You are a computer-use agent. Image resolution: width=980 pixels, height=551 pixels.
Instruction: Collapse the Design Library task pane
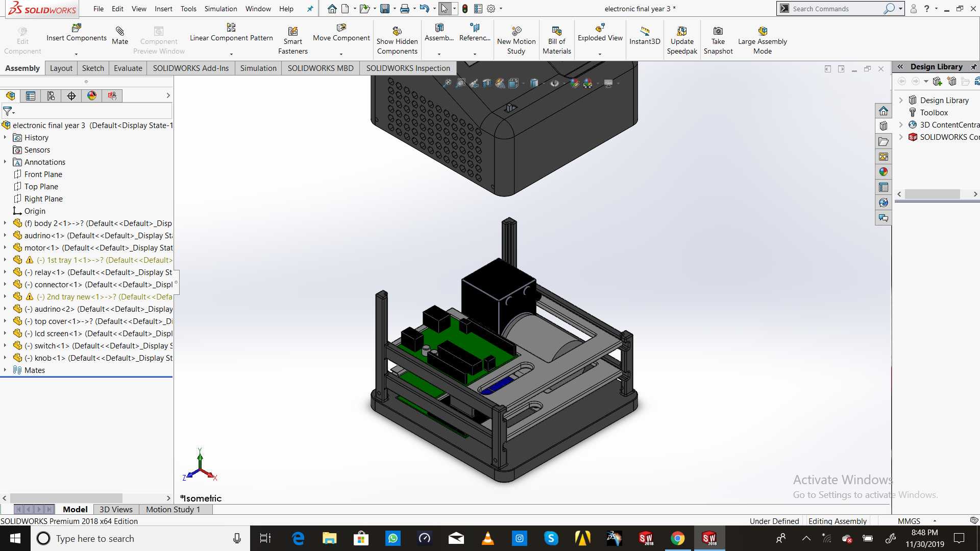tap(900, 67)
